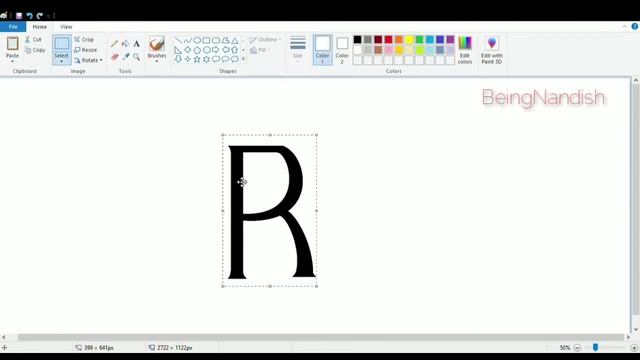Choose the Triangle shape
The width and height of the screenshot is (640, 360).
(x=235, y=40)
